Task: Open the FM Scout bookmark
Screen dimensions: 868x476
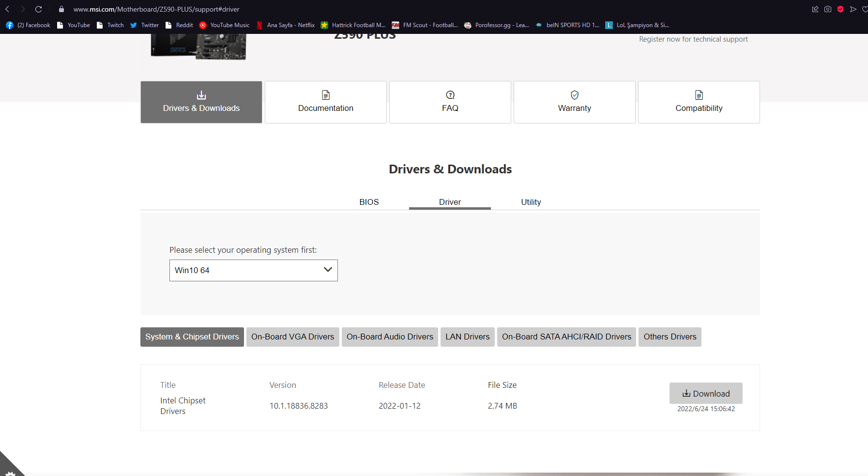Action: click(425, 25)
